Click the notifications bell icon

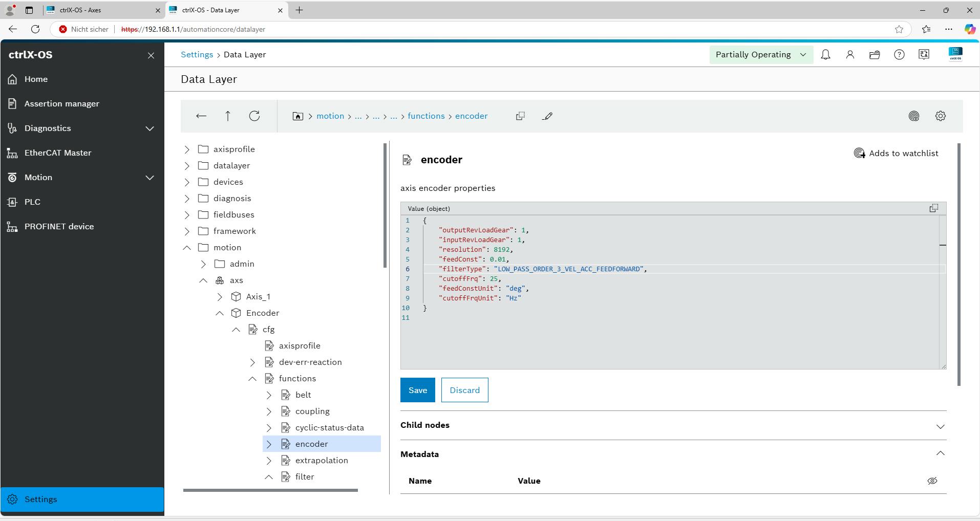(x=825, y=55)
